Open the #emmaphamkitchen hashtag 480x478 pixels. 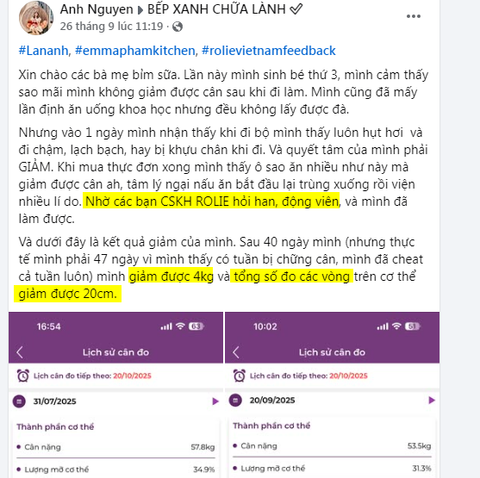click(x=135, y=51)
